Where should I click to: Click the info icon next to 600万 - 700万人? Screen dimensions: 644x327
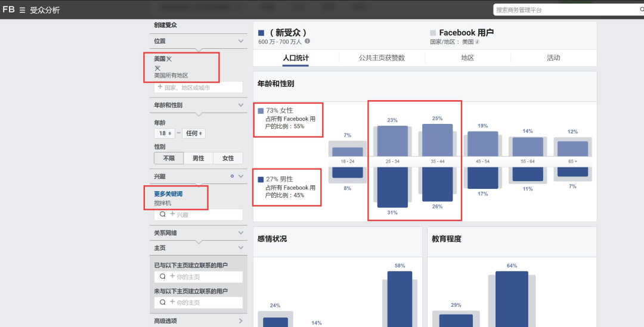[x=307, y=42]
